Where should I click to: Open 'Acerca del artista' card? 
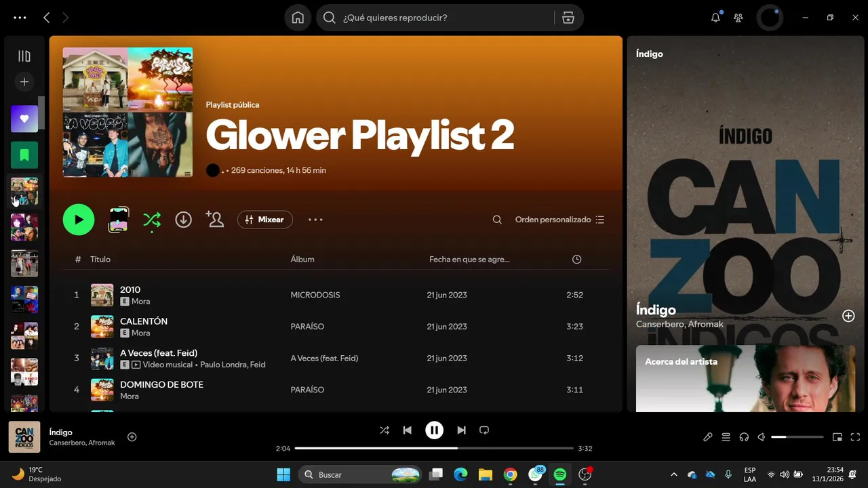click(746, 378)
